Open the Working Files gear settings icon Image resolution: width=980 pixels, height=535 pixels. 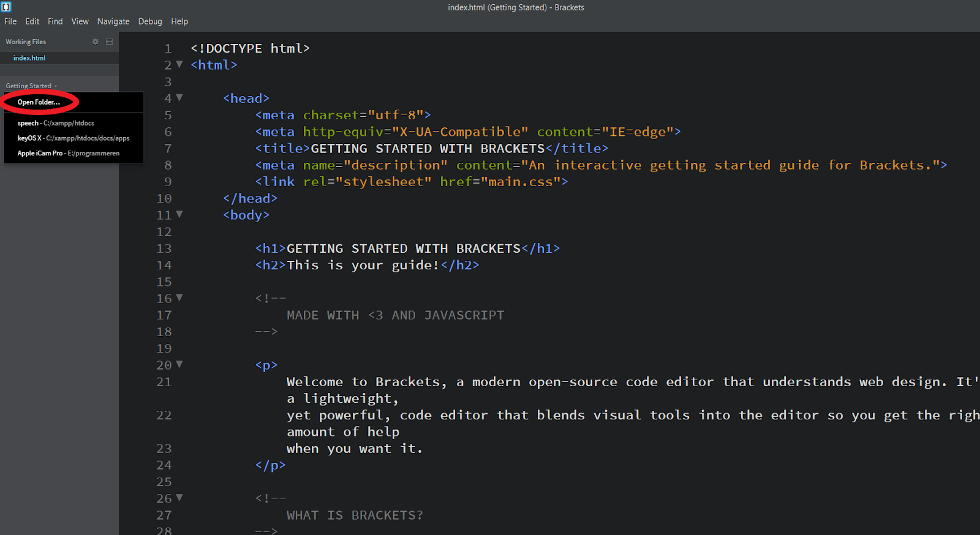96,42
